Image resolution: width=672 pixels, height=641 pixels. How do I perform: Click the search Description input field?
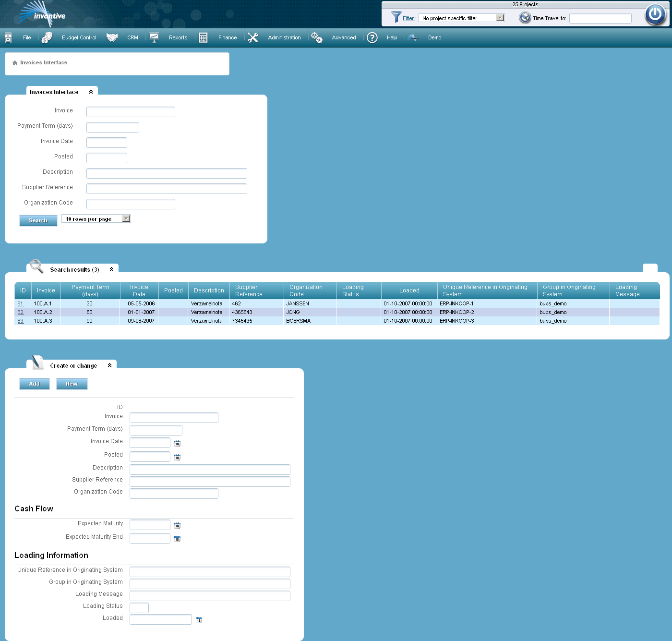tap(167, 173)
